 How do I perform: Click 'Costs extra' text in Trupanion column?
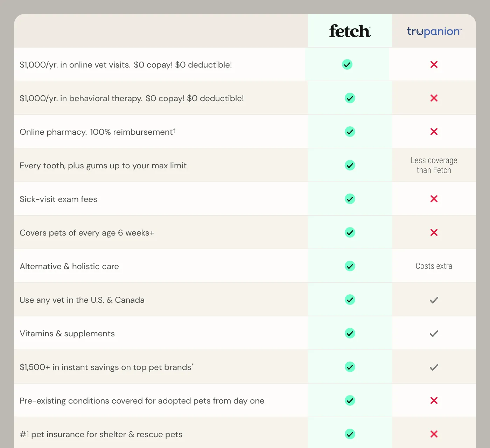click(x=434, y=266)
